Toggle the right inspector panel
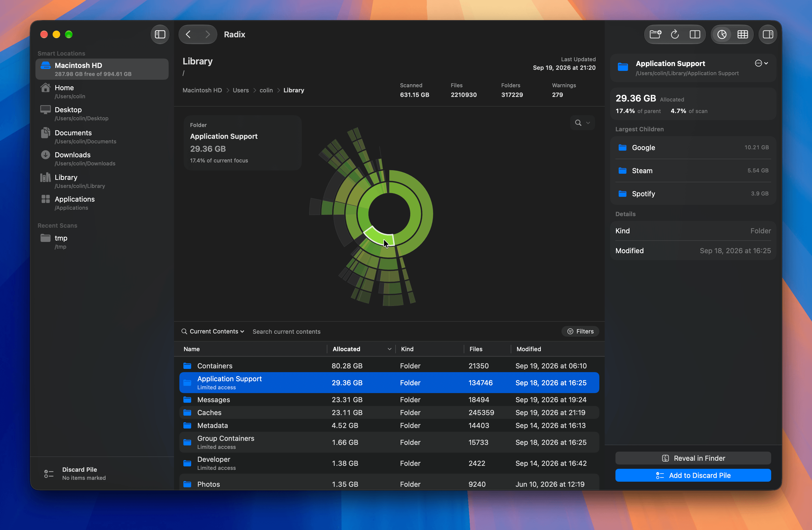This screenshot has width=812, height=530. pyautogui.click(x=768, y=34)
